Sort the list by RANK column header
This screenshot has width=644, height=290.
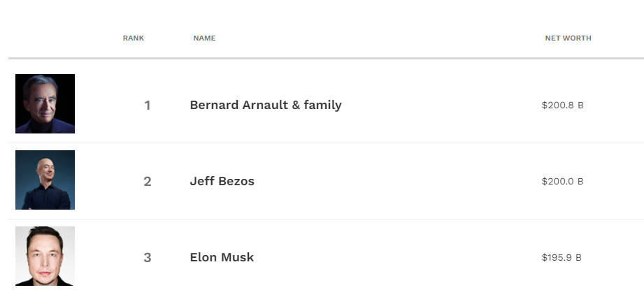pos(134,38)
